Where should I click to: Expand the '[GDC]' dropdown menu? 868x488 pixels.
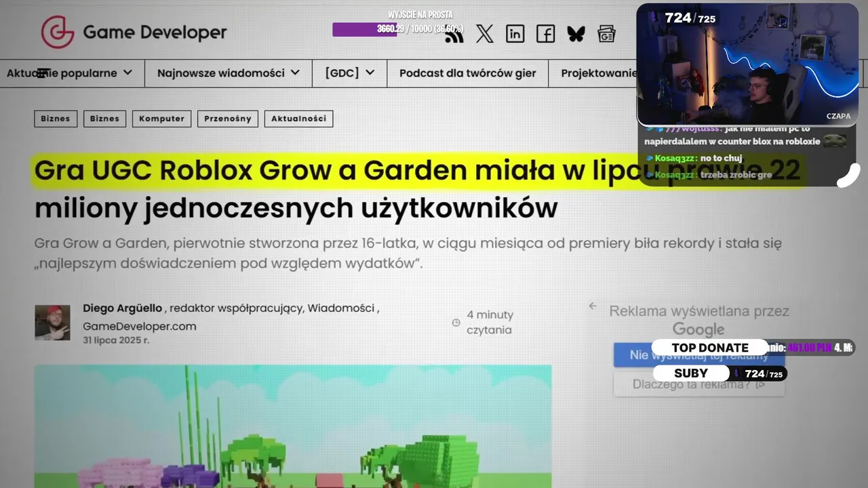point(350,73)
